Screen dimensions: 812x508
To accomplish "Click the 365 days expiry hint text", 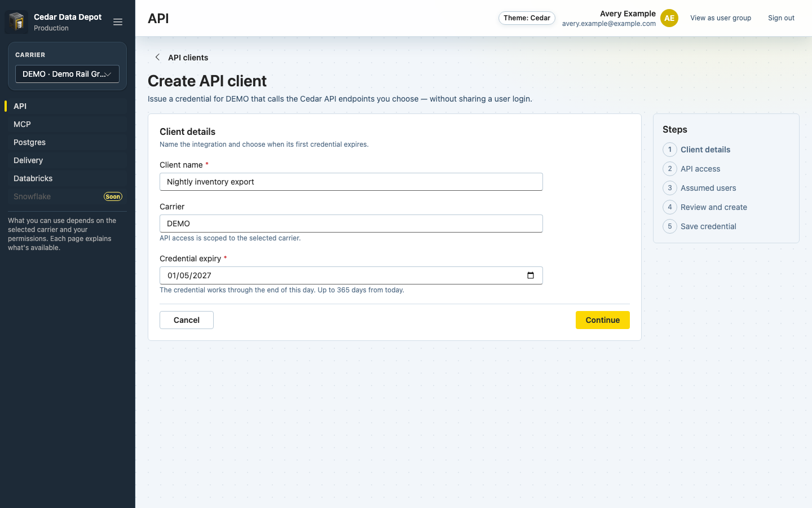I will pos(282,290).
